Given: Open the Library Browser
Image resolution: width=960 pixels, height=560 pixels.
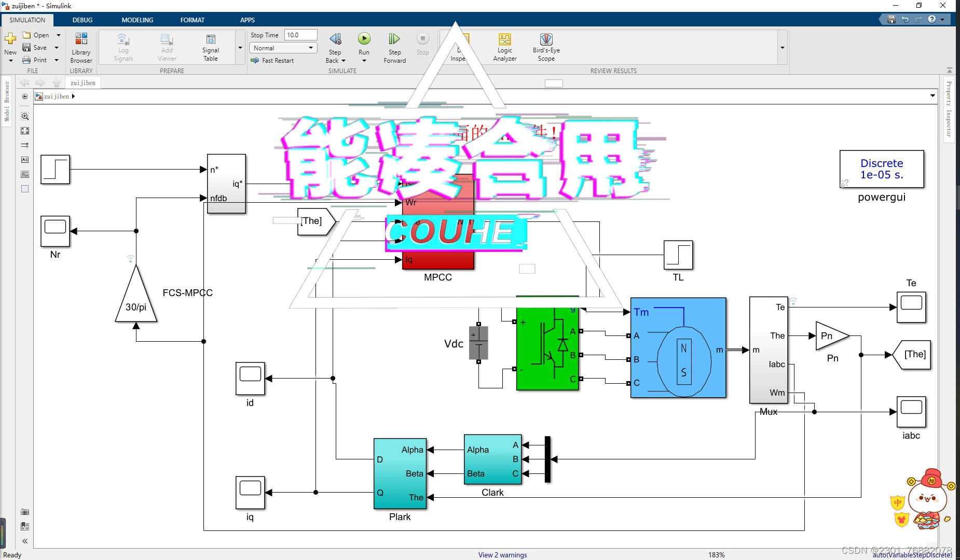Looking at the screenshot, I should point(81,48).
